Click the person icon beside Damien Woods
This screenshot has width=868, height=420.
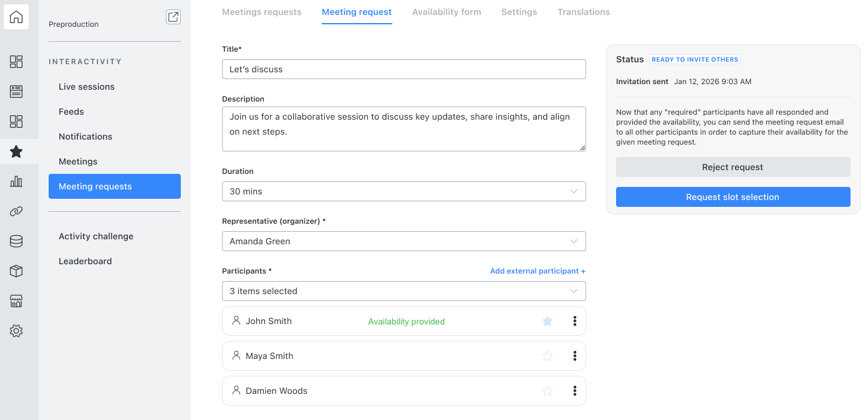pos(236,390)
